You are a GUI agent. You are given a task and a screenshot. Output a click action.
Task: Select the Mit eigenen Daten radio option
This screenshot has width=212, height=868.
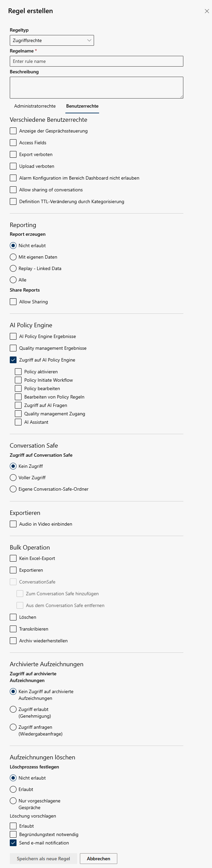[13, 257]
